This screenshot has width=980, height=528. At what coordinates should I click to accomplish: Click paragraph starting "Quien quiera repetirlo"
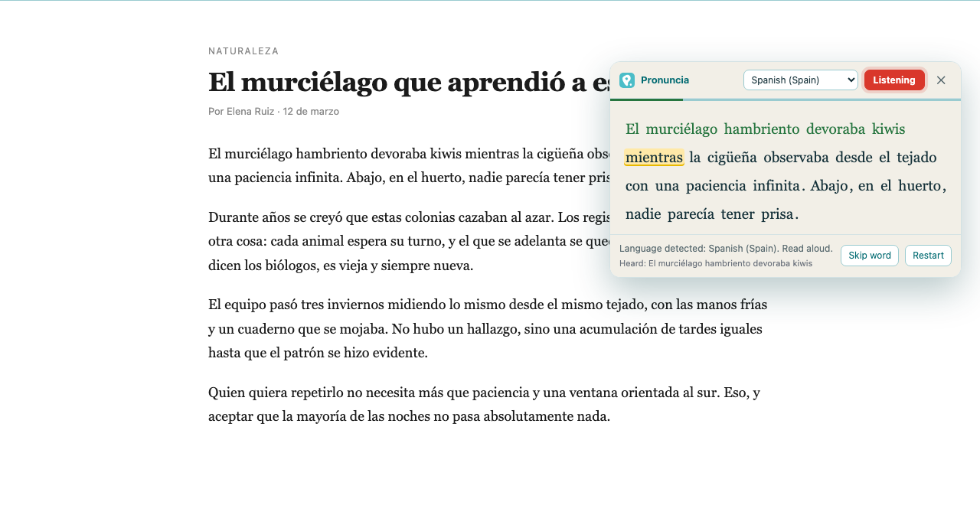point(484,405)
